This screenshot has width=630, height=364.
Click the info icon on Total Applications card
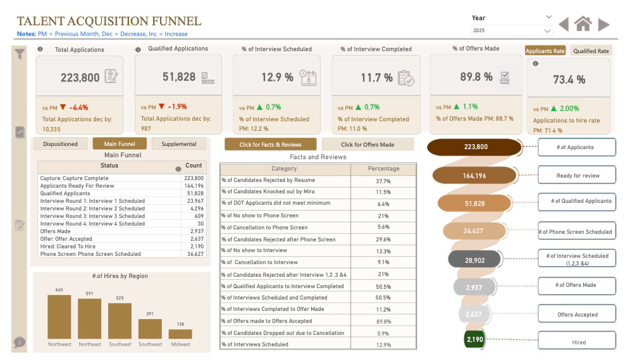41,49
